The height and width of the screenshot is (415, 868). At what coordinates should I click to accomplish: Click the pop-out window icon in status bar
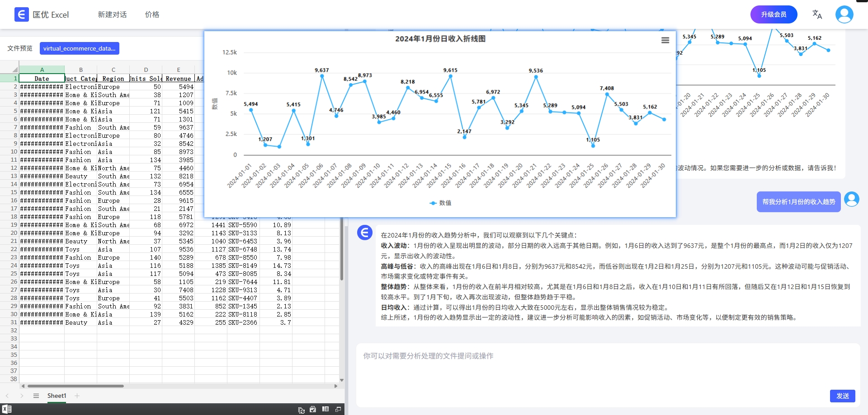coord(338,409)
